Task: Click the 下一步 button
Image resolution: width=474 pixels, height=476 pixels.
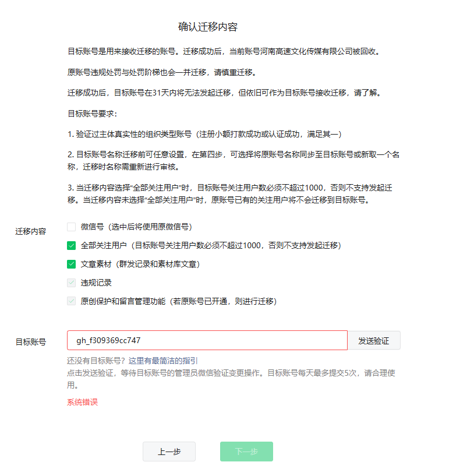Action: (246, 452)
